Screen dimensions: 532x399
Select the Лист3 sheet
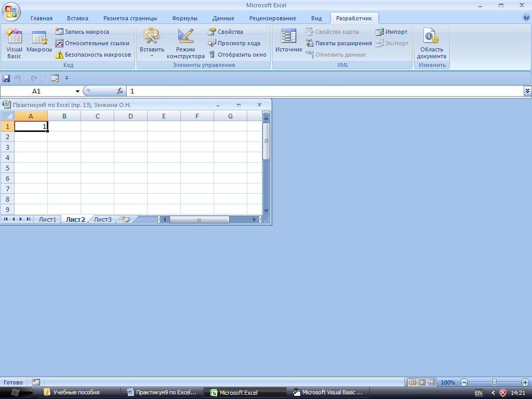(102, 220)
